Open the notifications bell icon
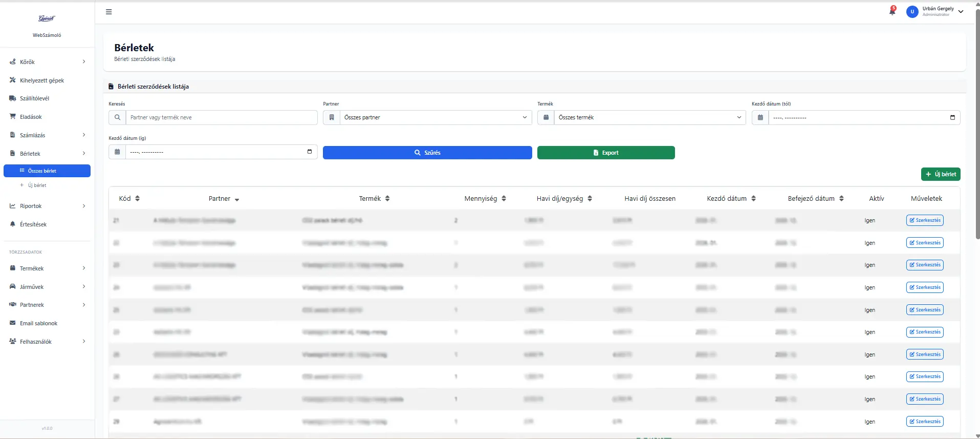The height and width of the screenshot is (439, 980). [892, 12]
